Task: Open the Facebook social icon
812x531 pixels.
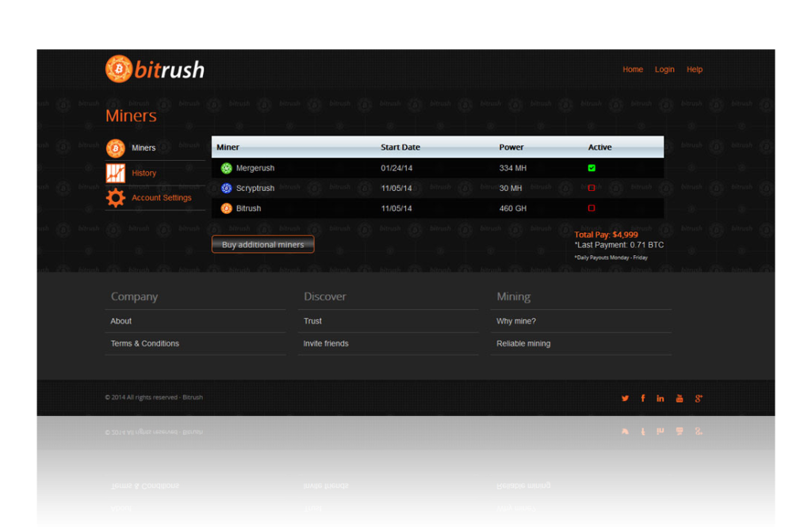Action: click(x=642, y=398)
